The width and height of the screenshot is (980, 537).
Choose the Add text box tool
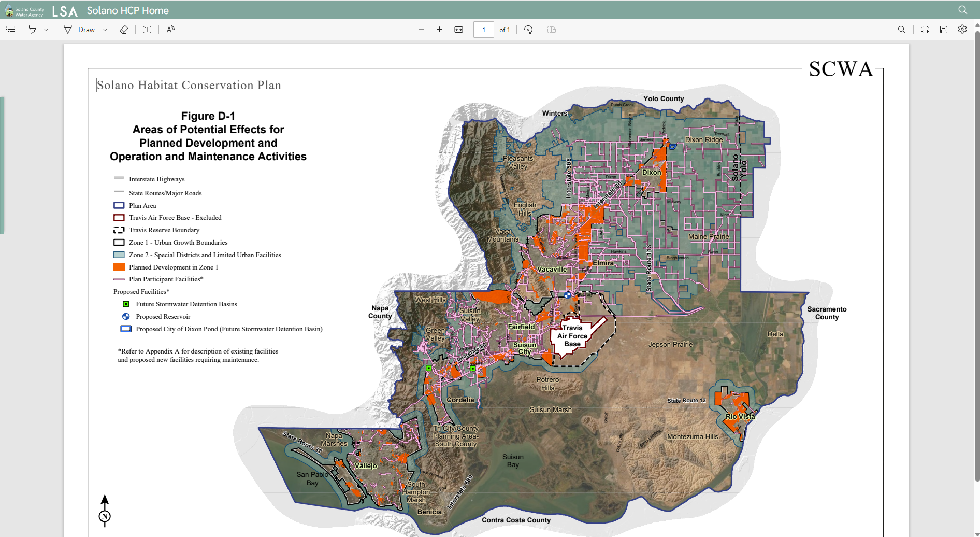[x=147, y=30]
